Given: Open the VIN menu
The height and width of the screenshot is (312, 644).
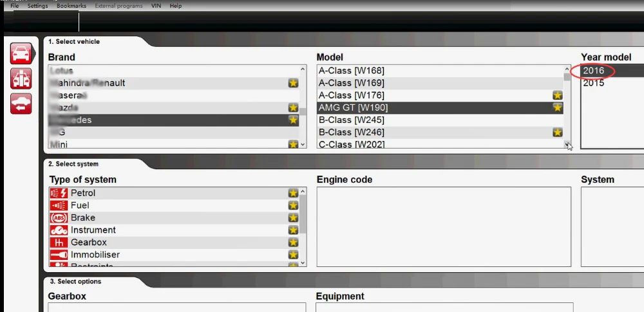Looking at the screenshot, I should [x=156, y=6].
